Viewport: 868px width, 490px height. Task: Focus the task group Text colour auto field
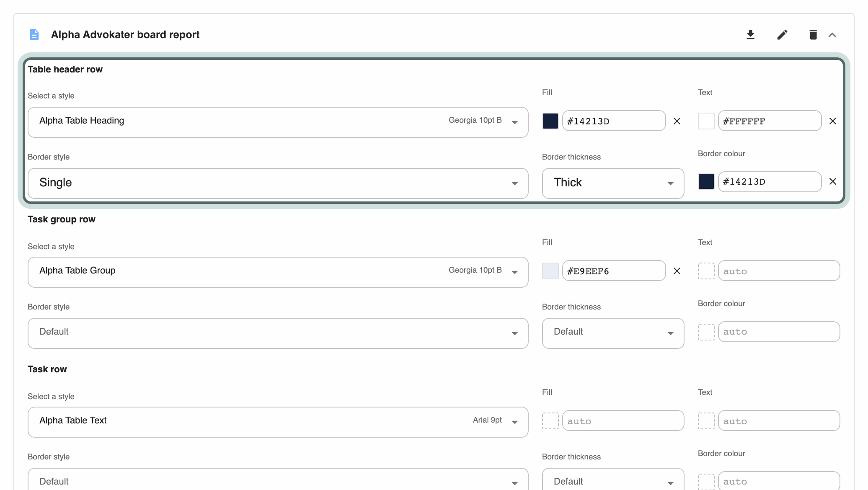pos(779,271)
